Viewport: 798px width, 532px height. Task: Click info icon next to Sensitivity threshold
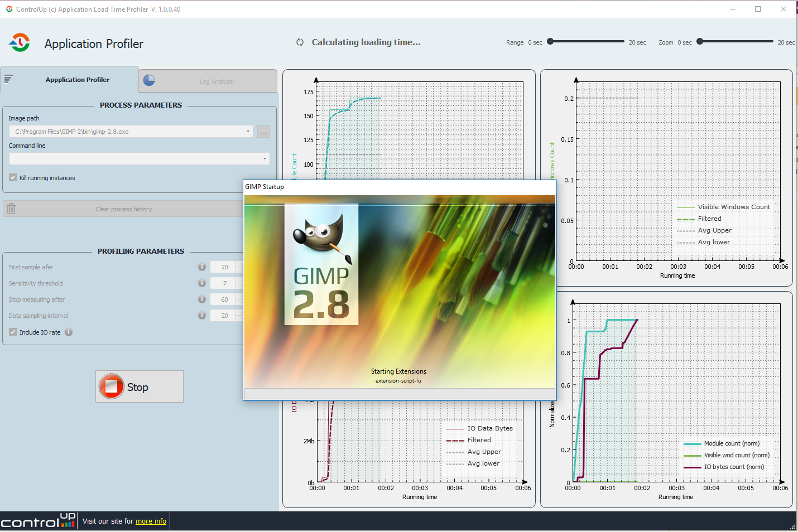pos(202,283)
